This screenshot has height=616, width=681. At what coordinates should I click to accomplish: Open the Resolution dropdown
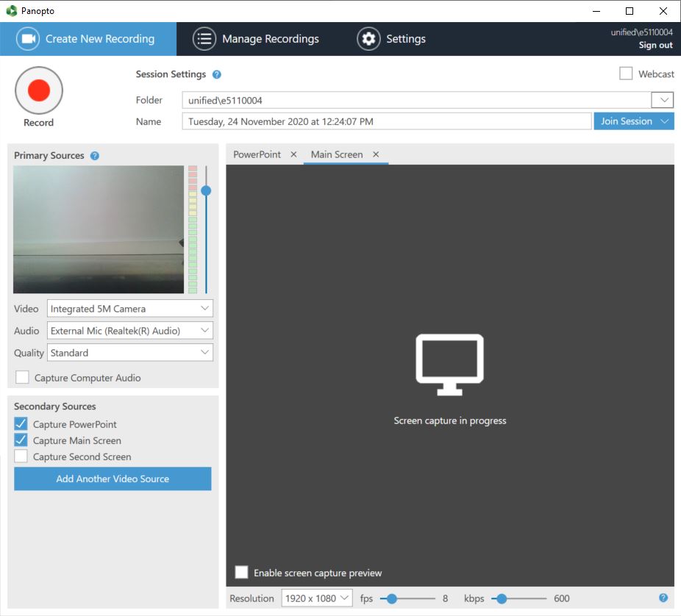click(x=317, y=598)
